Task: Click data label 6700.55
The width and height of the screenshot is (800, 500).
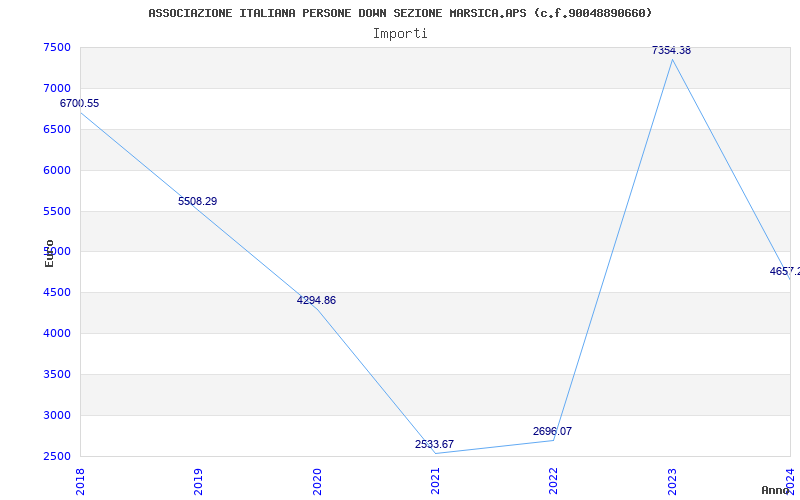Action: 80,104
